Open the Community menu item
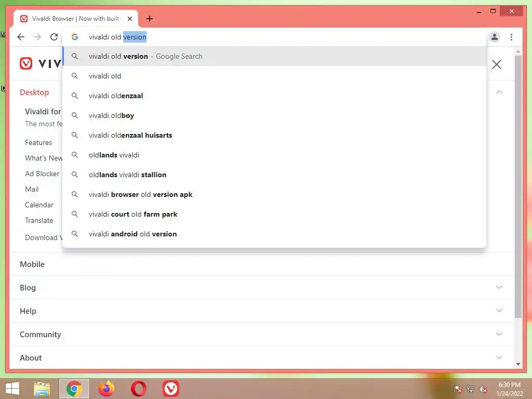The width and height of the screenshot is (532, 399). point(41,335)
